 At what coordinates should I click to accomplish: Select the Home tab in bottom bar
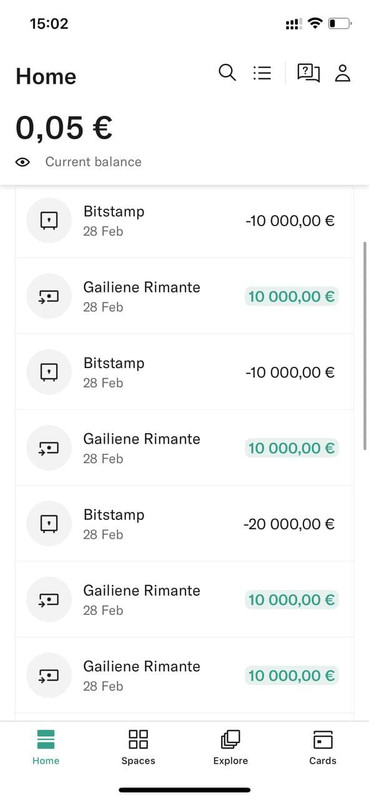46,747
